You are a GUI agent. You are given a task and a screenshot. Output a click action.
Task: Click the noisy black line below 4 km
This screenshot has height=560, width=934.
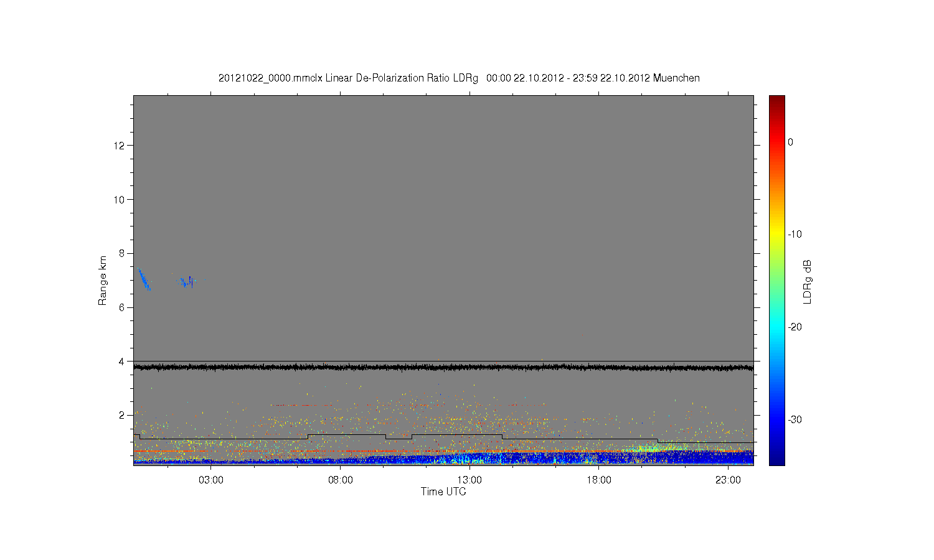point(443,368)
